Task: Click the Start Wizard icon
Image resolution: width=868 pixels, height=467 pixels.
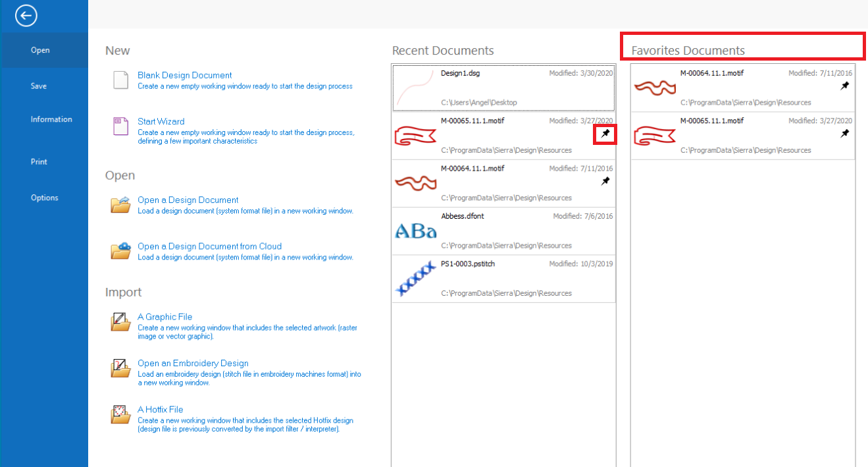Action: coord(120,126)
